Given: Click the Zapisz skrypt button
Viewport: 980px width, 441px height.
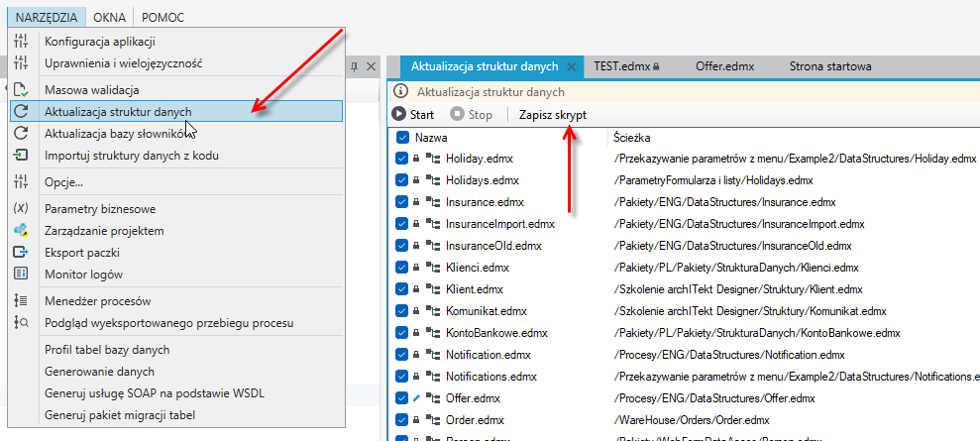Looking at the screenshot, I should [553, 115].
